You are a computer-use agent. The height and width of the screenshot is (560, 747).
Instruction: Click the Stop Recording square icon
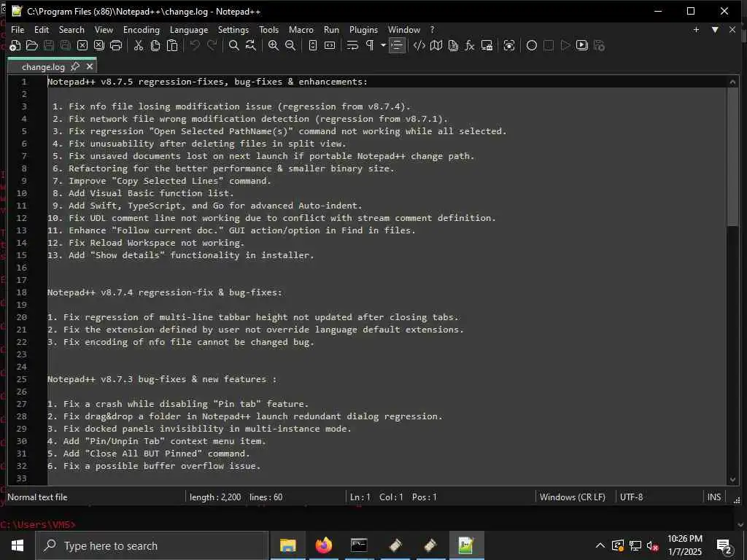point(549,46)
